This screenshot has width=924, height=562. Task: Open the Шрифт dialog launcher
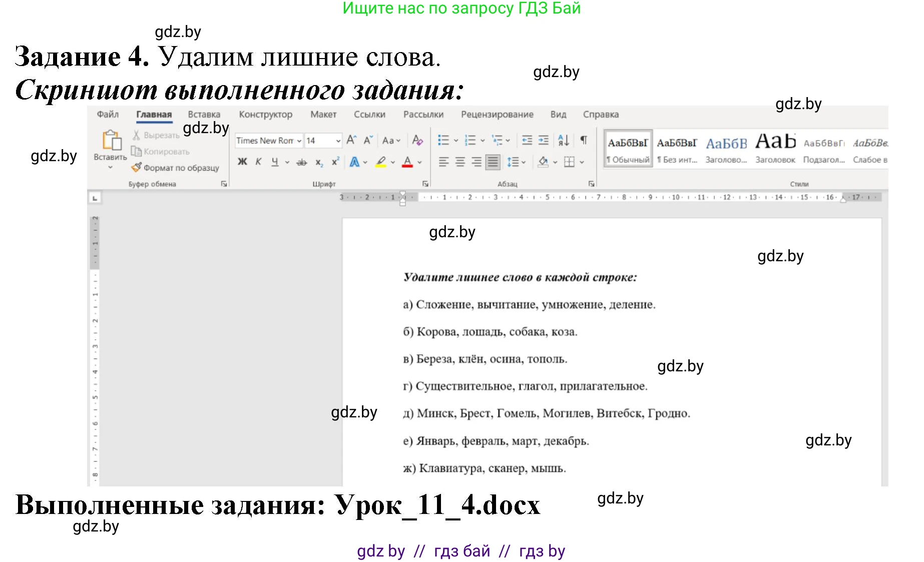click(x=424, y=184)
